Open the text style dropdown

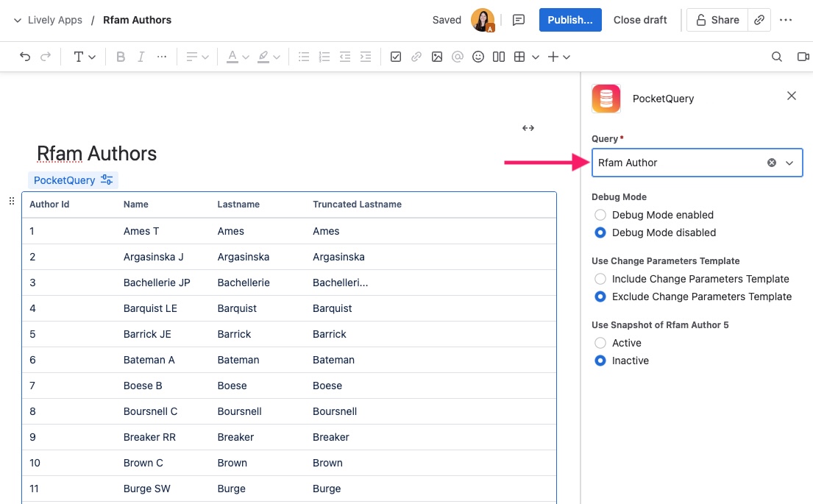(x=84, y=57)
